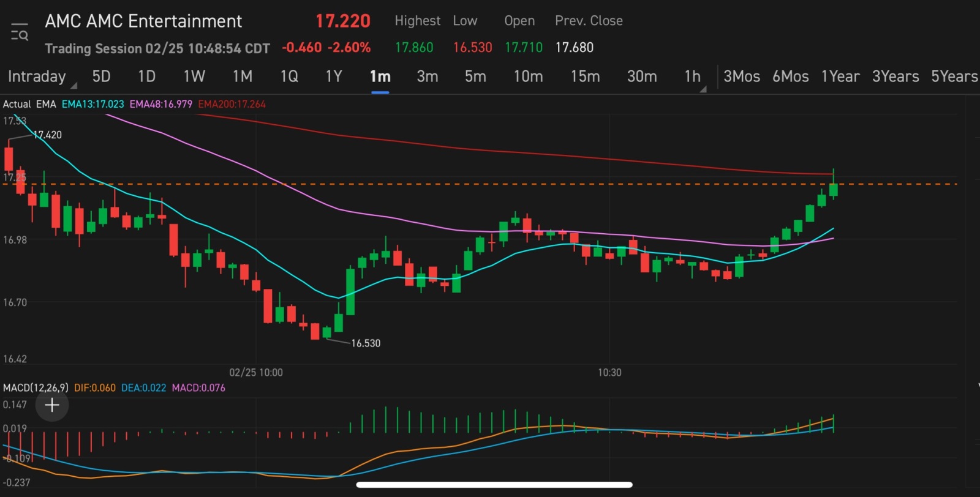Tap the DEA:0.022 legend value
The image size is (980, 497).
pyautogui.click(x=143, y=387)
